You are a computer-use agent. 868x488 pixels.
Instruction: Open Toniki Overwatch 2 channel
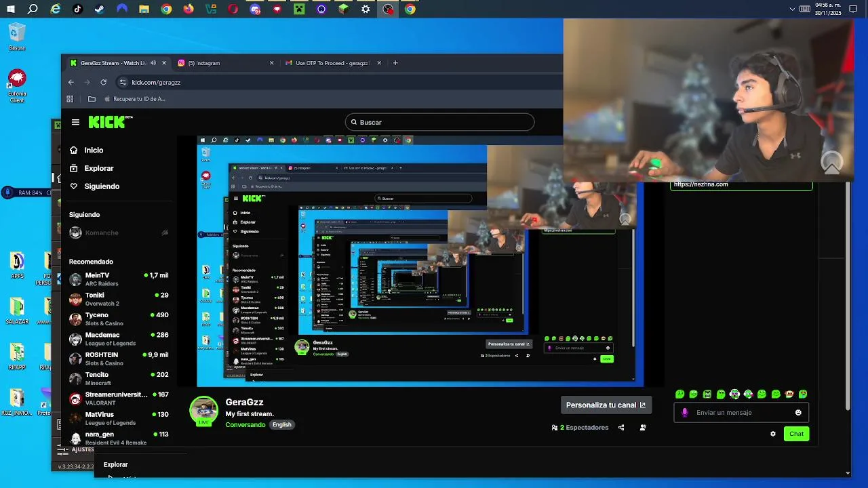[x=119, y=299]
